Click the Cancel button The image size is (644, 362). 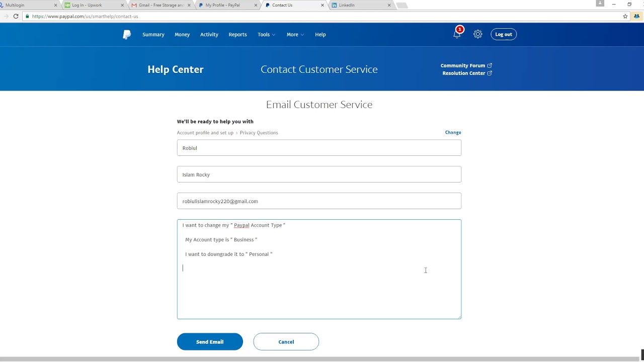point(286,342)
